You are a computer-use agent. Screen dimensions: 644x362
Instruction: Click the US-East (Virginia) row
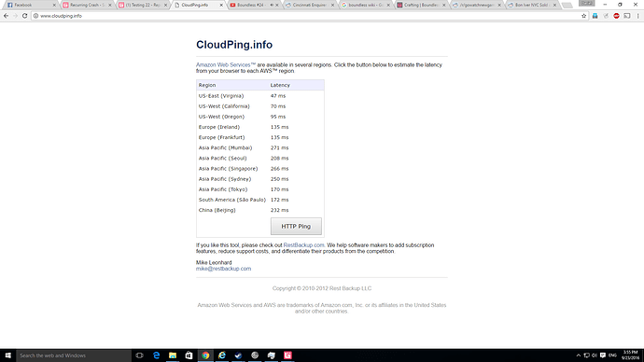coord(260,95)
